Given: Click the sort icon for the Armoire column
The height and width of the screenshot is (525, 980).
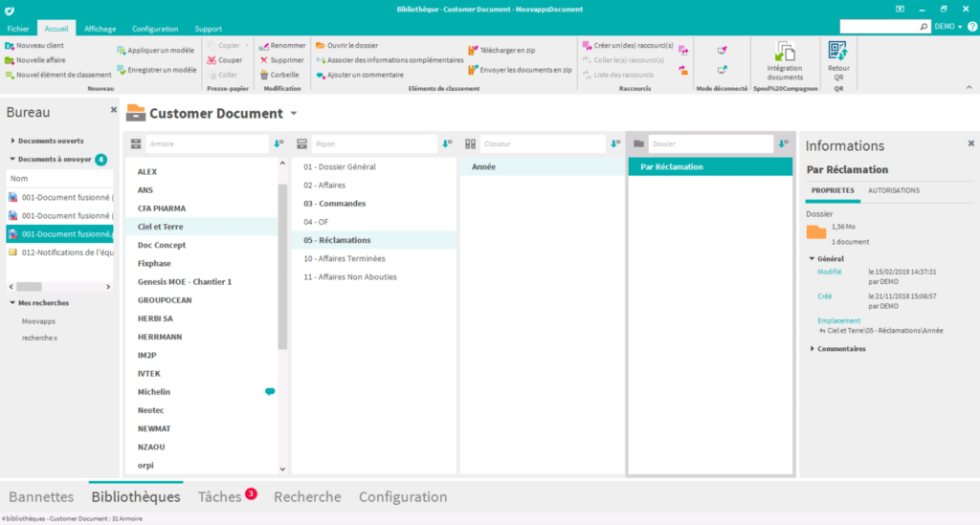Looking at the screenshot, I should tap(278, 143).
